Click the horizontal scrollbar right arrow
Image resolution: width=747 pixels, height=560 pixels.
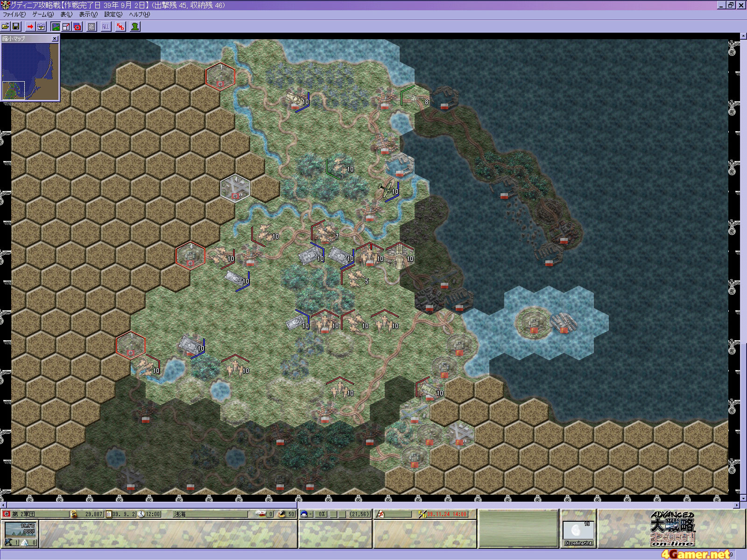(x=737, y=505)
